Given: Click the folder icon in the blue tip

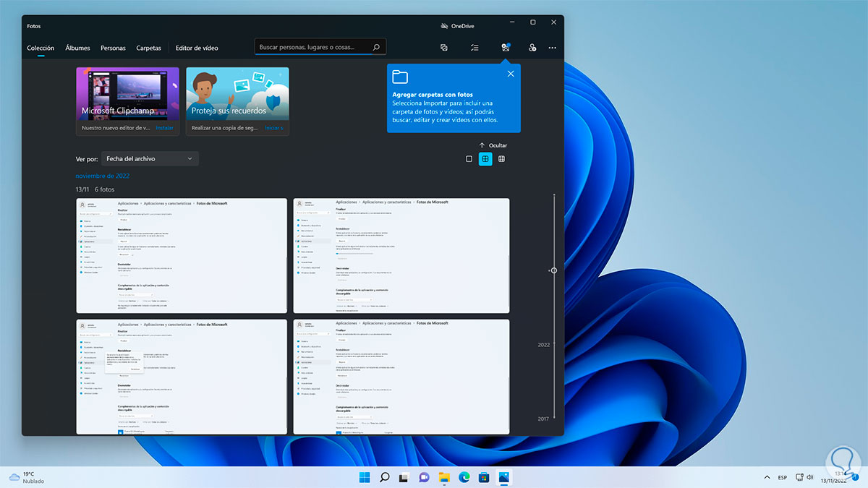Looking at the screenshot, I should tap(400, 77).
